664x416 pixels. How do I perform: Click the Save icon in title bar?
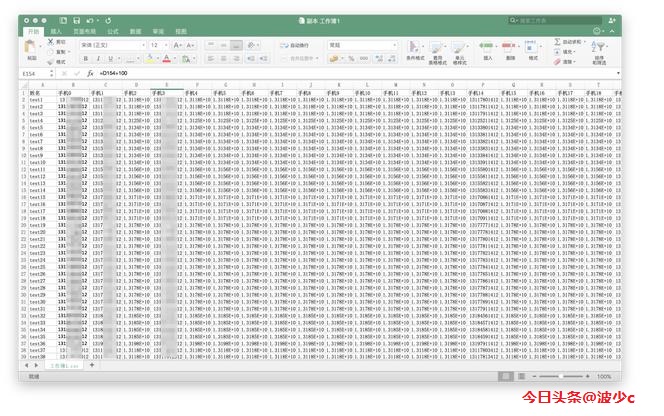[x=77, y=21]
